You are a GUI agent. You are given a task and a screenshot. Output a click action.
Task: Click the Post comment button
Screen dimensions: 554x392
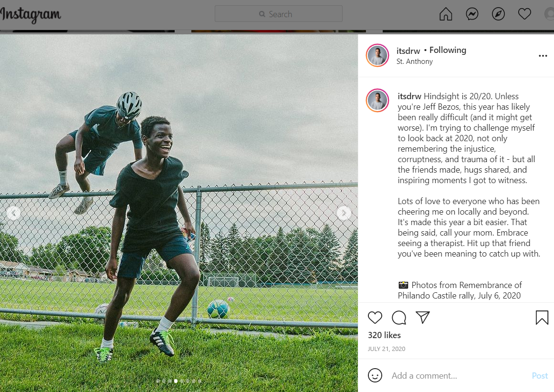click(x=540, y=376)
